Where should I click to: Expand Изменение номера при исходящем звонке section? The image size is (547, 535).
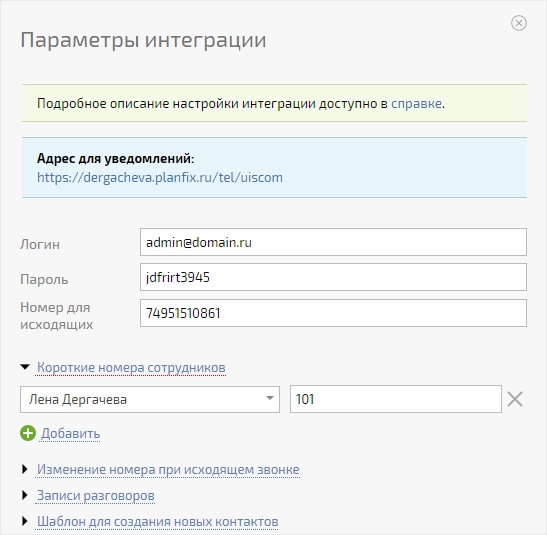[x=168, y=469]
